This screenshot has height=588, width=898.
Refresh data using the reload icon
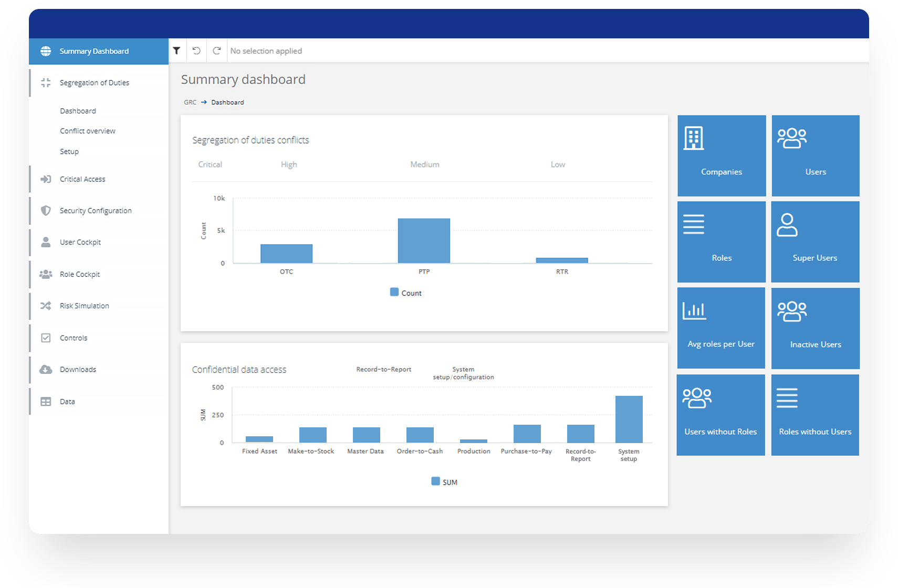point(216,50)
